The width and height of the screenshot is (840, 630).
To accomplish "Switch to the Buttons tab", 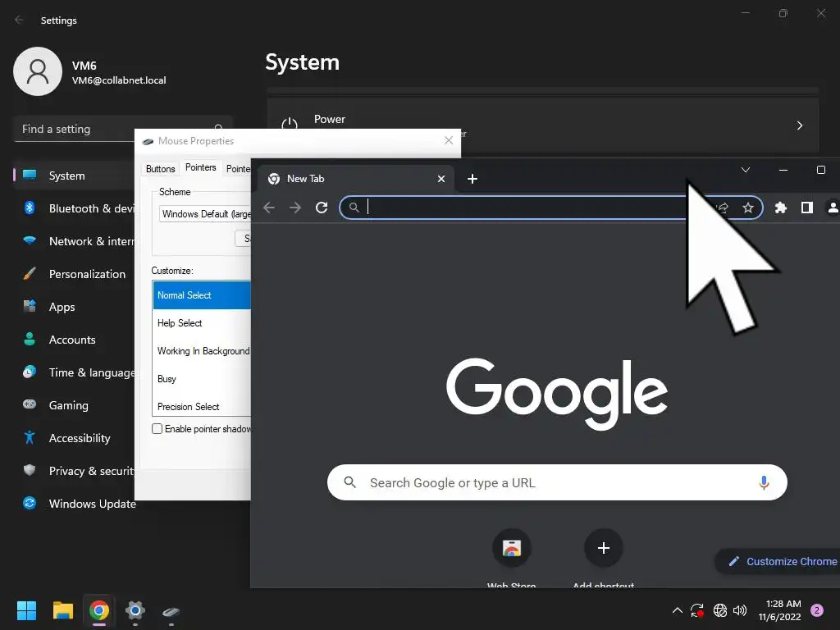I will click(x=160, y=169).
